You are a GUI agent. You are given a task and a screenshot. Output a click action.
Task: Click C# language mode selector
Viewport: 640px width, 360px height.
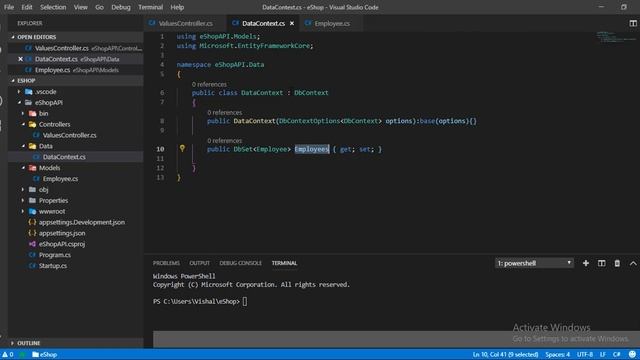point(616,354)
